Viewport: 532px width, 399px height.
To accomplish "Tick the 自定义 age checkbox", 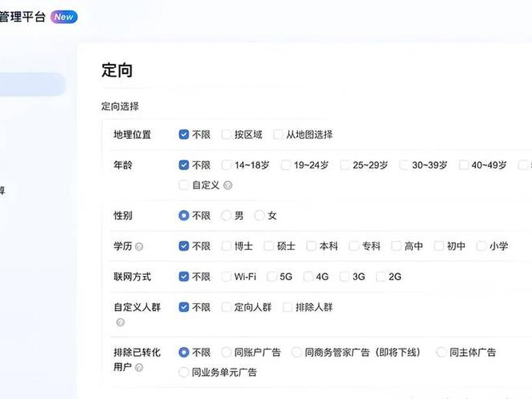I will tap(184, 186).
